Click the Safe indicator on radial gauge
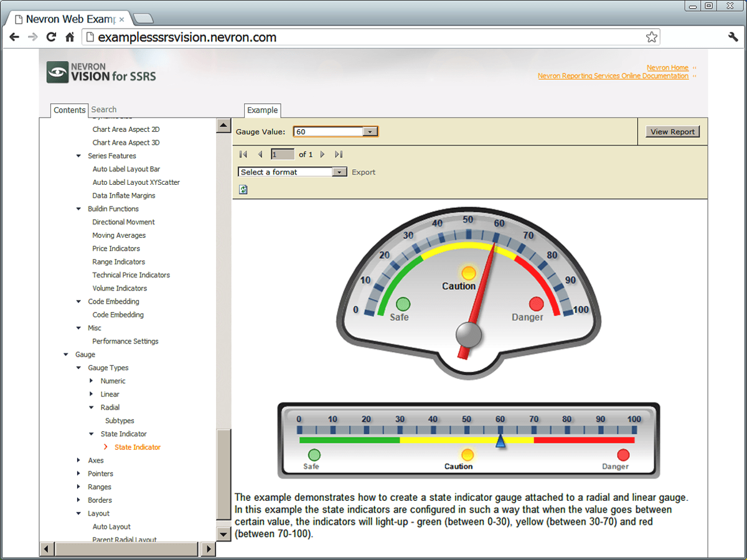 tap(403, 304)
